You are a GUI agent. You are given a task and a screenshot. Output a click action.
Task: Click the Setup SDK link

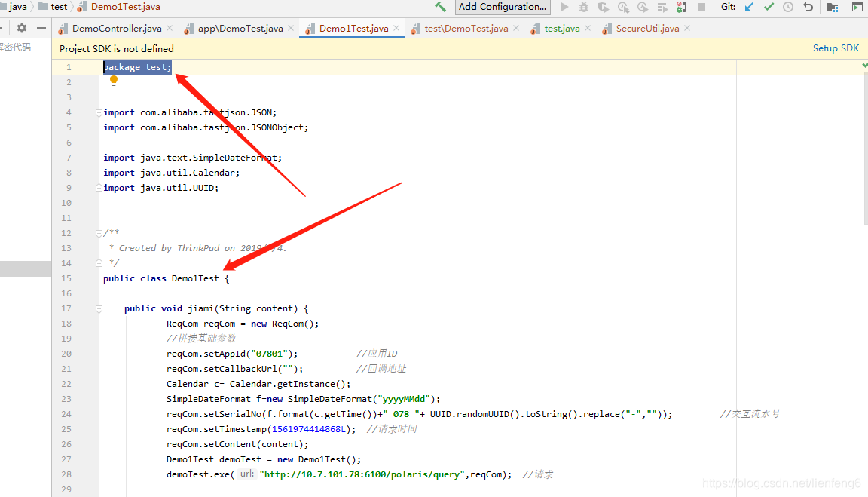click(x=836, y=48)
